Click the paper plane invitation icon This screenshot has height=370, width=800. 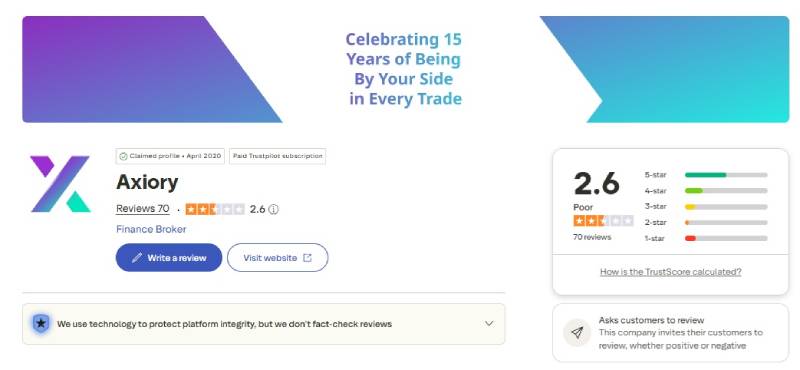click(x=577, y=333)
